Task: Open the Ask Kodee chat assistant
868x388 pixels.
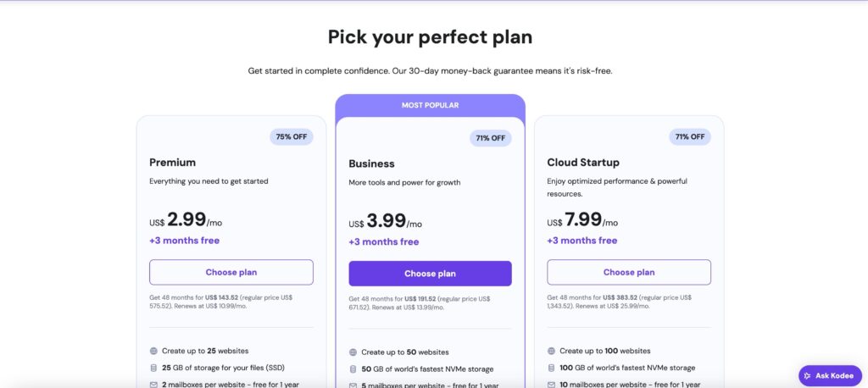Action: click(830, 376)
